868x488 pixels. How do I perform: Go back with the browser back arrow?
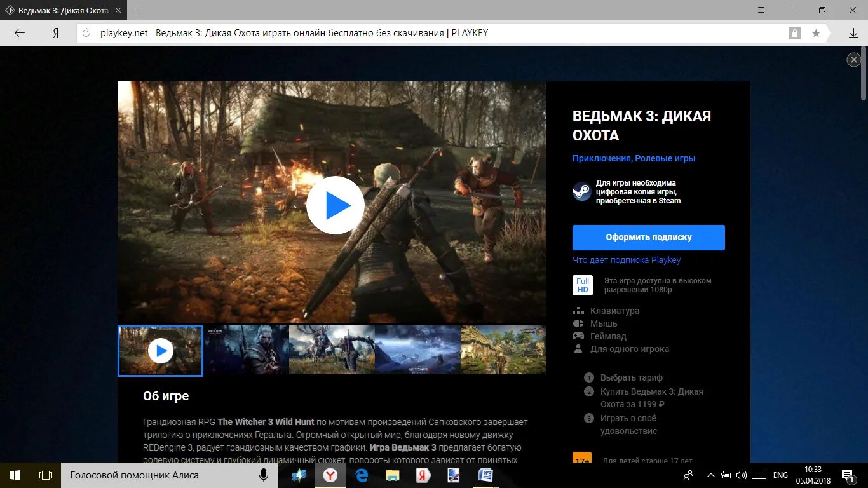[20, 33]
